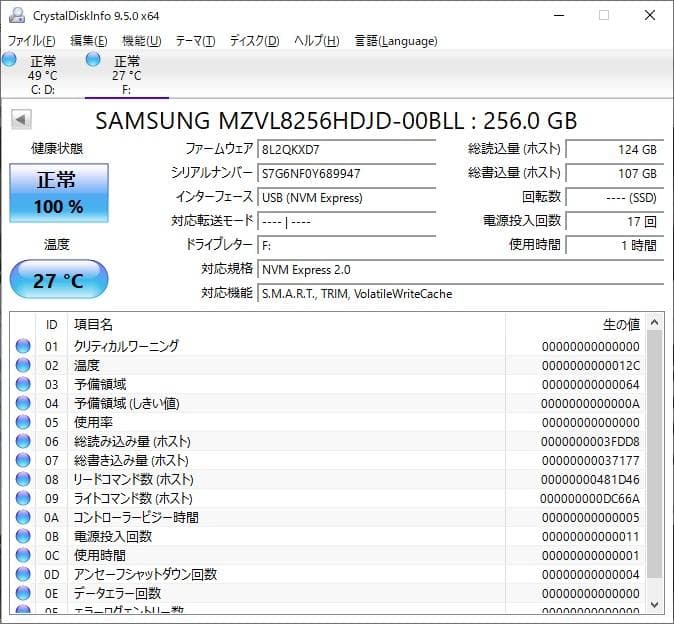Click the power on count value 17 回
Viewport: 674px width, 624px height.
(x=615, y=222)
